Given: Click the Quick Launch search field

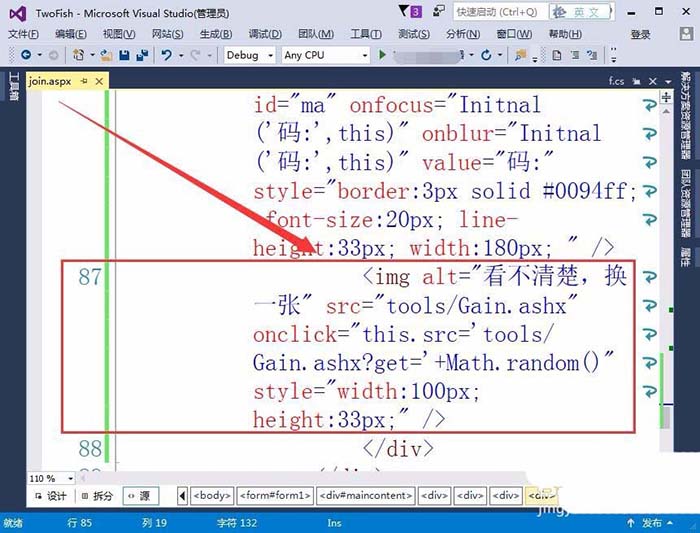Looking at the screenshot, I should [500, 12].
